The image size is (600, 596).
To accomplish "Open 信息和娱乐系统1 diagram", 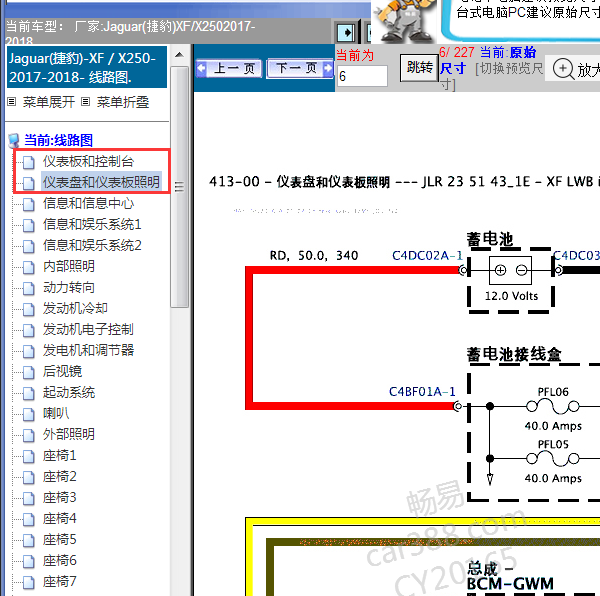I will tap(92, 224).
